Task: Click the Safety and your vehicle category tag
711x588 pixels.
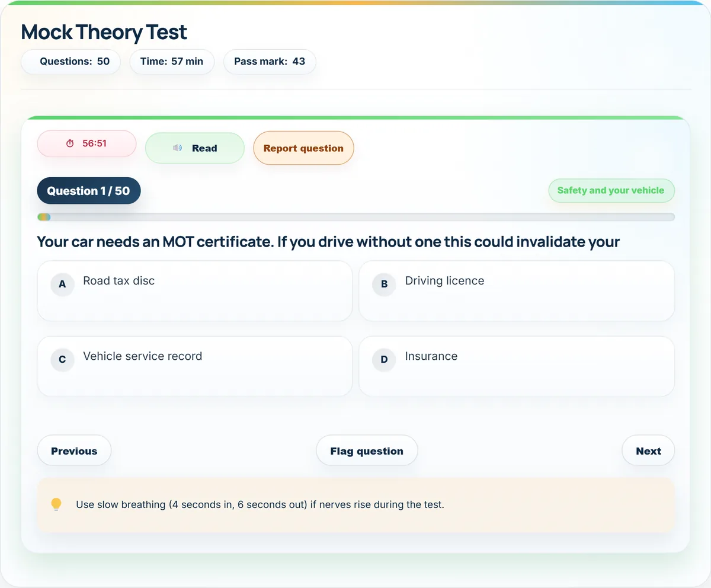Action: click(611, 191)
